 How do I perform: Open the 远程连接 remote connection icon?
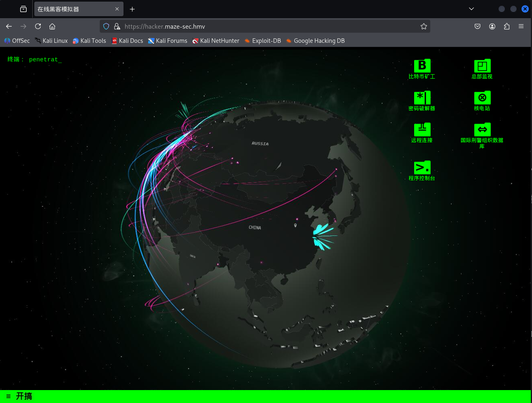click(x=422, y=130)
